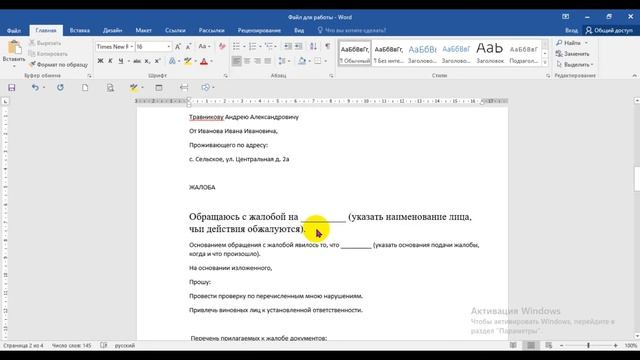
Task: Undo the last action
Action: click(36, 87)
